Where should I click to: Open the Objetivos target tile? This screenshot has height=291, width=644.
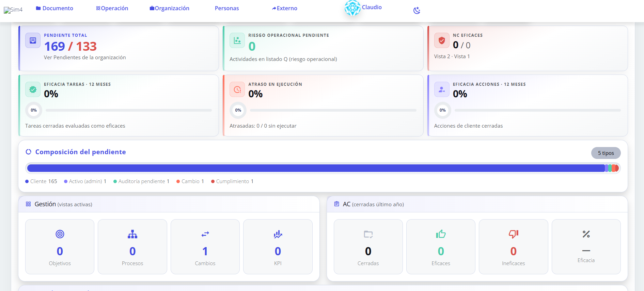tap(60, 247)
